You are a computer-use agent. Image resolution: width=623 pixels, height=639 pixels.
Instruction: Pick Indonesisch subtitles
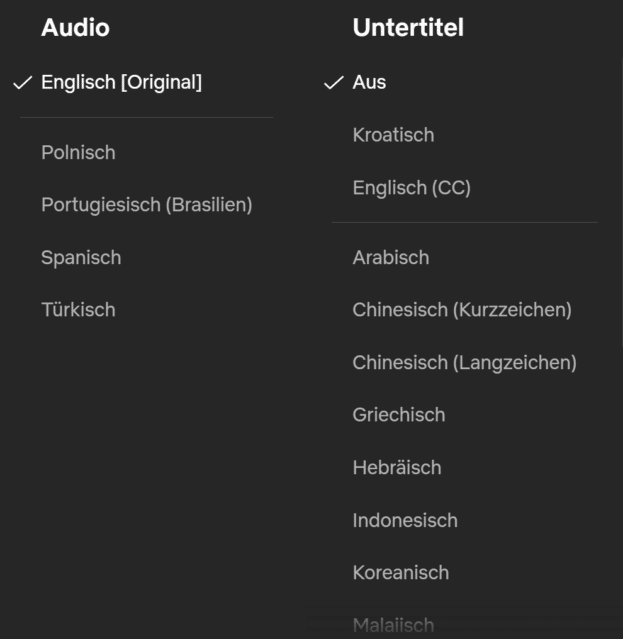point(404,520)
